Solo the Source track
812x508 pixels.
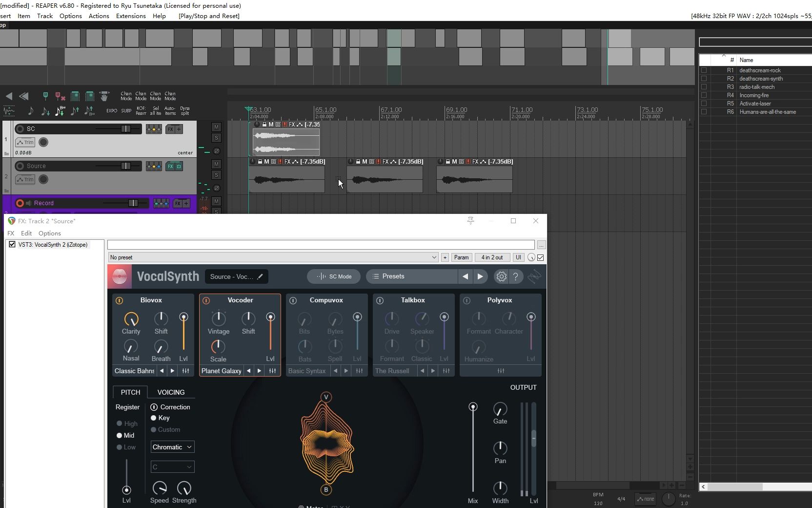point(216,175)
